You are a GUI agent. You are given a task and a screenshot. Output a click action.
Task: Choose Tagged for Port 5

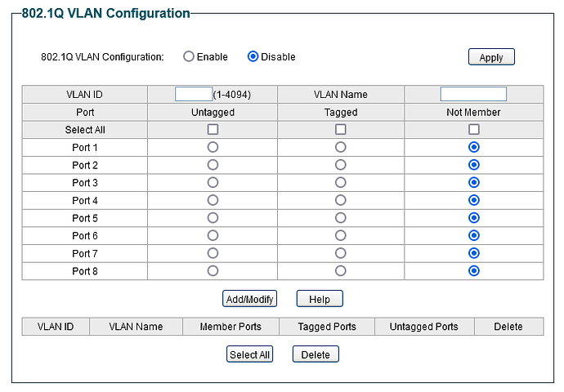341,218
